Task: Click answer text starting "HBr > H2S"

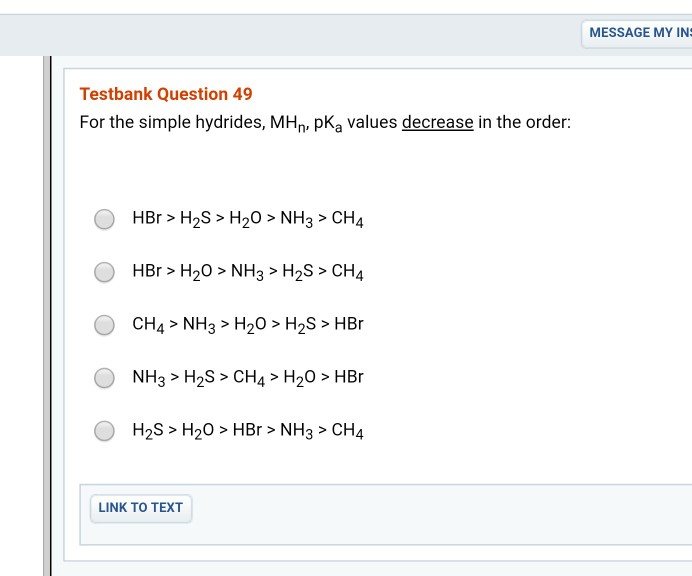Action: pyautogui.click(x=247, y=219)
